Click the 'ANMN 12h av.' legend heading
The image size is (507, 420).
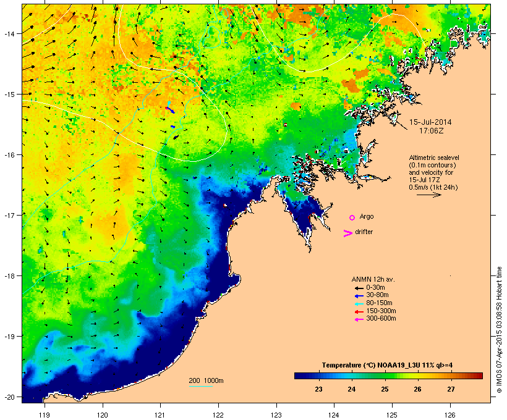(373, 279)
